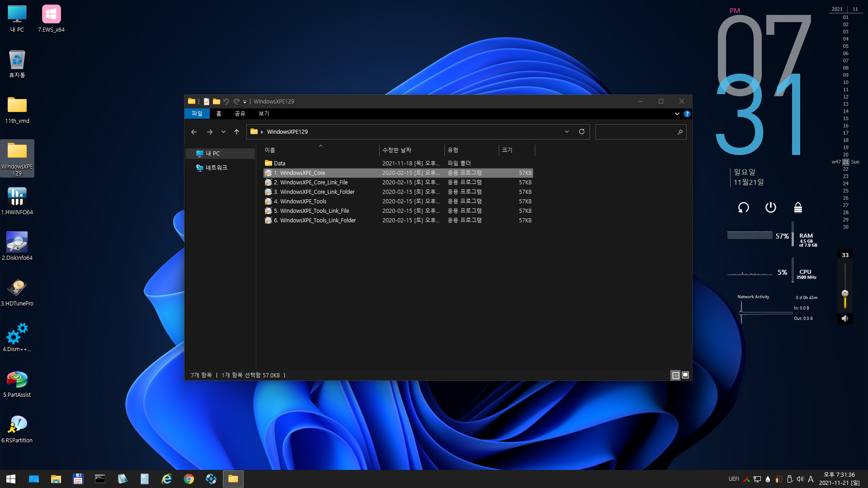868x488 pixels.
Task: Select 6. WindowsXPE_Tools_Link_Folder
Action: (398, 221)
